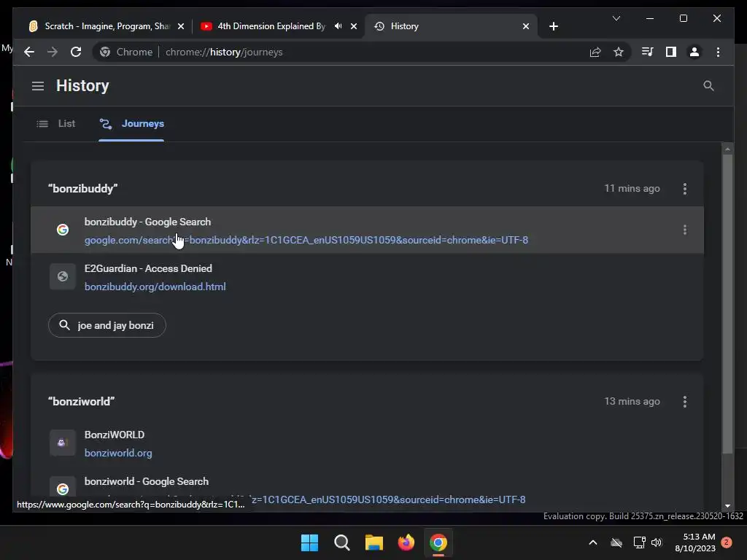Close the Scratch tab
747x560 pixels.
181,26
